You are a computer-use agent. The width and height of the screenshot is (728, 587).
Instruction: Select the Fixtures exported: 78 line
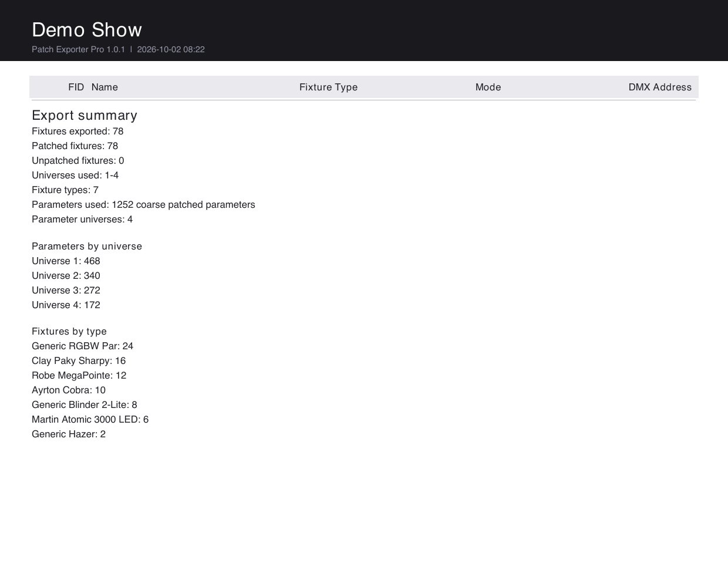click(x=77, y=131)
